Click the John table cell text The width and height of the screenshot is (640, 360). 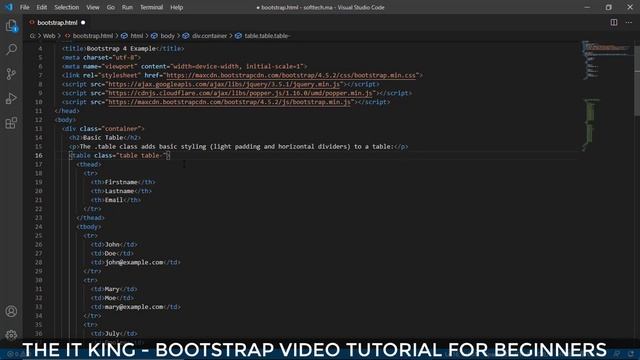112,244
